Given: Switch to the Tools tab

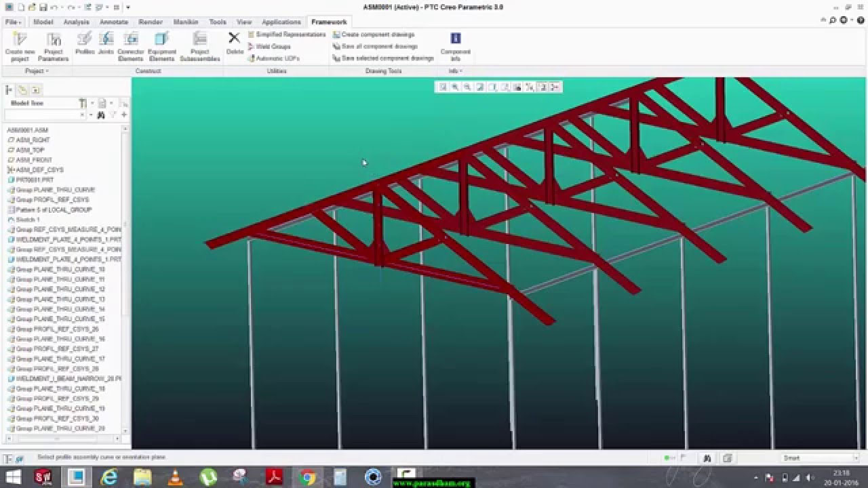Looking at the screenshot, I should pos(218,22).
